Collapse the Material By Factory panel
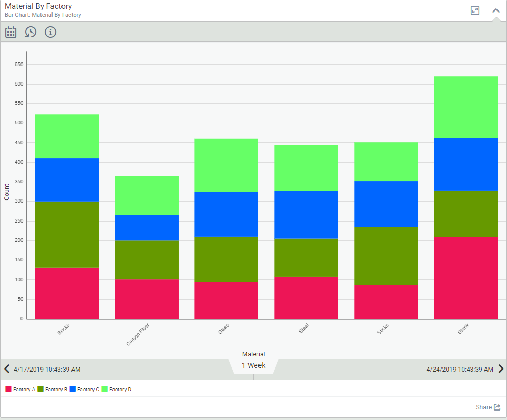This screenshot has height=420, width=507. pyautogui.click(x=495, y=10)
